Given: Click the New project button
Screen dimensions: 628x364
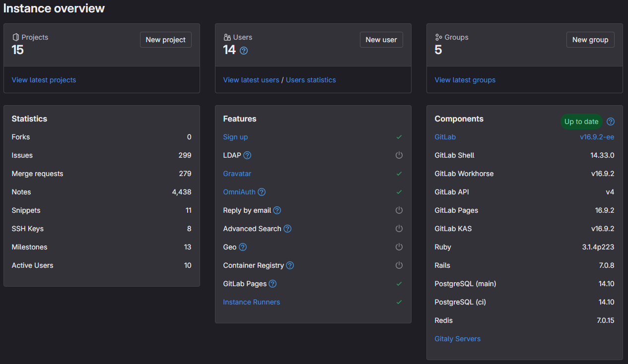Looking at the screenshot, I should click(166, 40).
